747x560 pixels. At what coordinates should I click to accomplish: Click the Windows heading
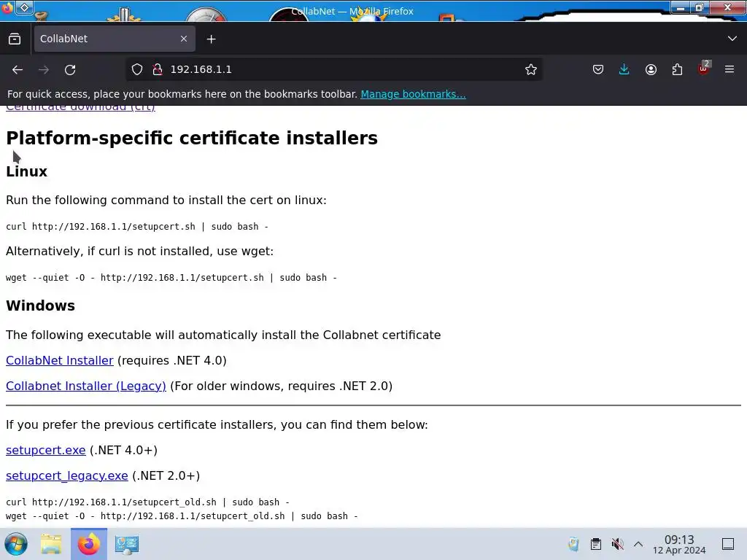pyautogui.click(x=41, y=306)
